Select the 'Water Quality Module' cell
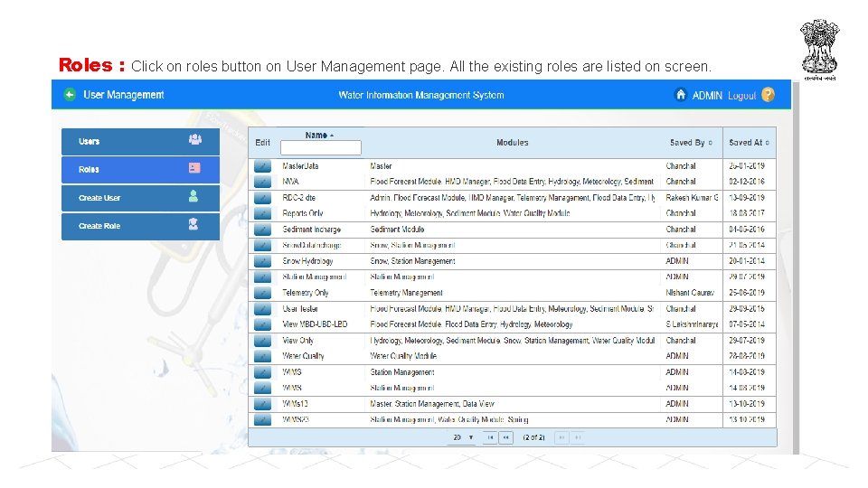The width and height of the screenshot is (868, 488). (403, 356)
